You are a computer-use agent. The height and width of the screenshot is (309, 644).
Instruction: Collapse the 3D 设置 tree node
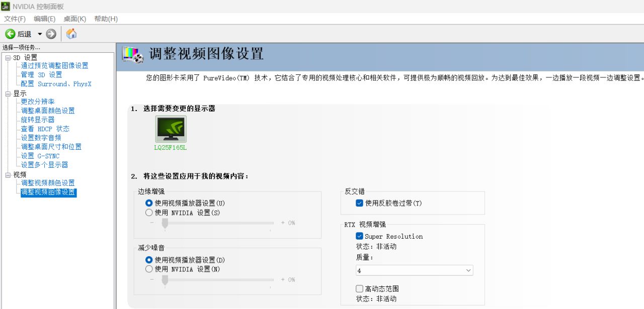(8, 58)
